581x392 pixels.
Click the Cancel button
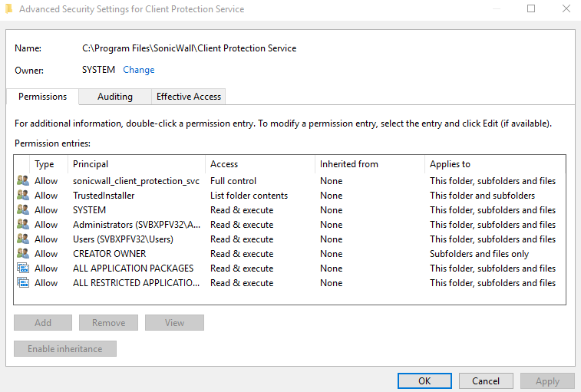[486, 380]
